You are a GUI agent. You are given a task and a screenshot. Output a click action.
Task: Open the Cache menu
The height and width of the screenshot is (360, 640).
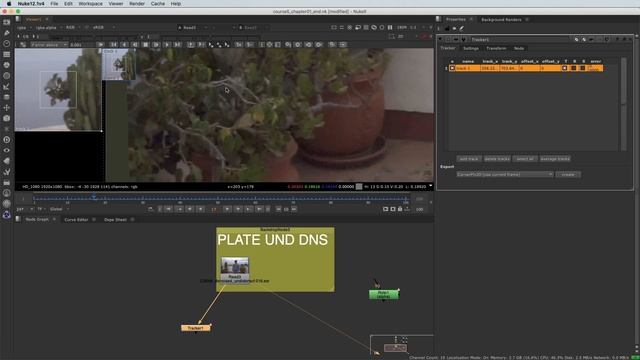pos(158,4)
